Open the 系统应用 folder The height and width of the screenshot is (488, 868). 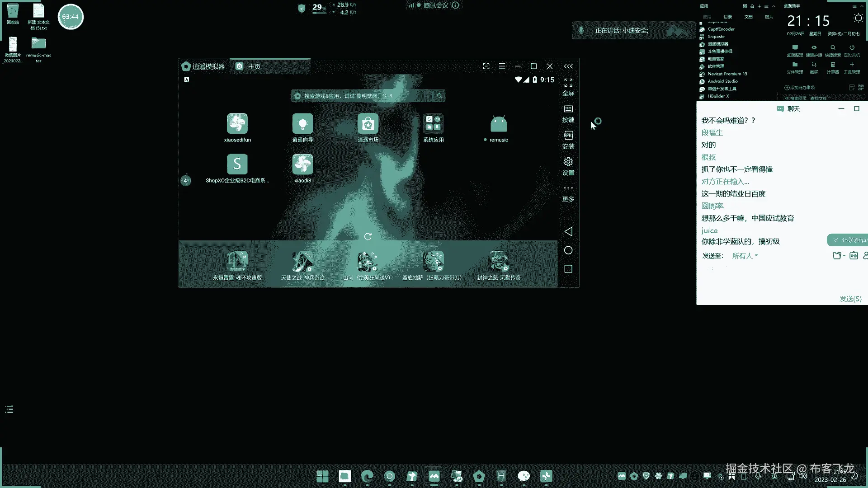(433, 124)
